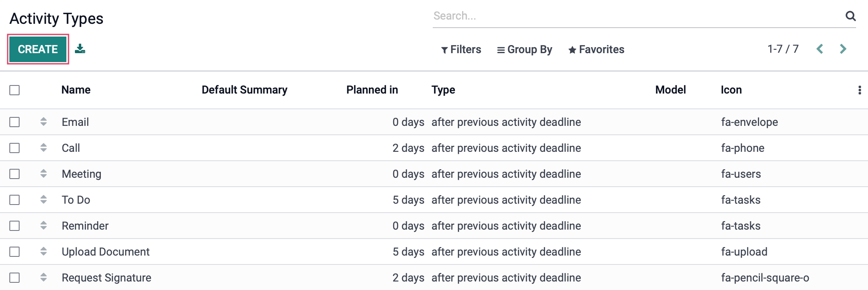Click the fa-envelope icon value
Image resolution: width=868 pixels, height=290 pixels.
(x=750, y=122)
